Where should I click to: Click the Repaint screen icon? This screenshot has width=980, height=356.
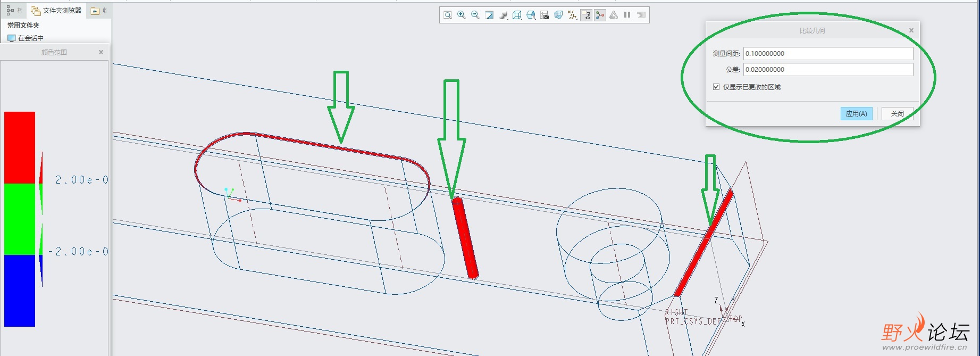pos(489,15)
